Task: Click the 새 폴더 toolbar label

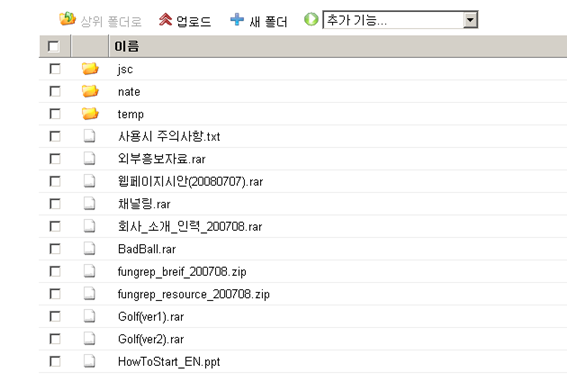Action: click(269, 21)
